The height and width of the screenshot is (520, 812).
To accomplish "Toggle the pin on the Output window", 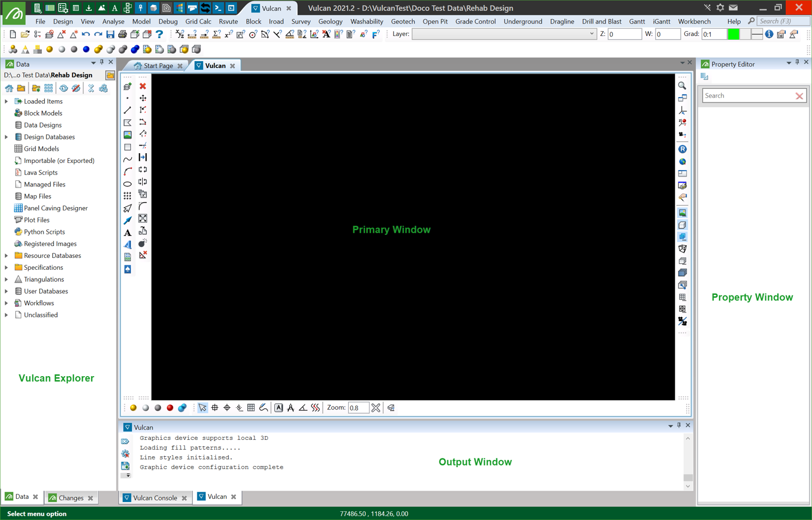I will (x=679, y=426).
